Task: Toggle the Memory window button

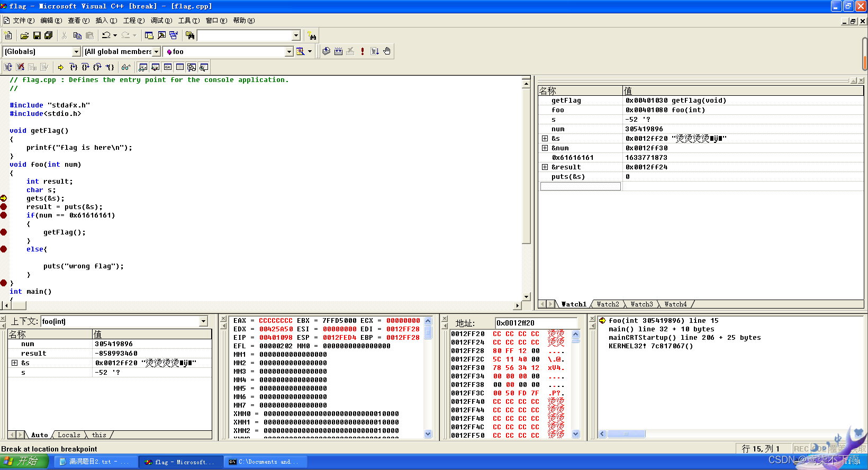Action: pos(179,67)
